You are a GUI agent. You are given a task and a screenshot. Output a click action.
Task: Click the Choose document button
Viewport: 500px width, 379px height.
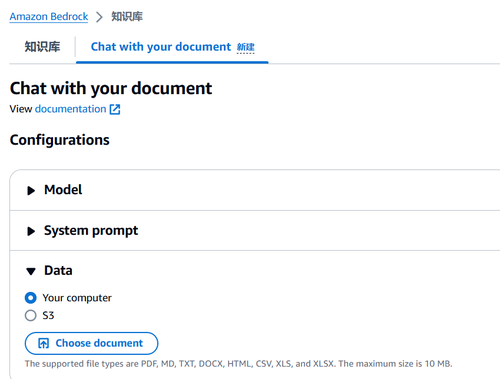[91, 343]
